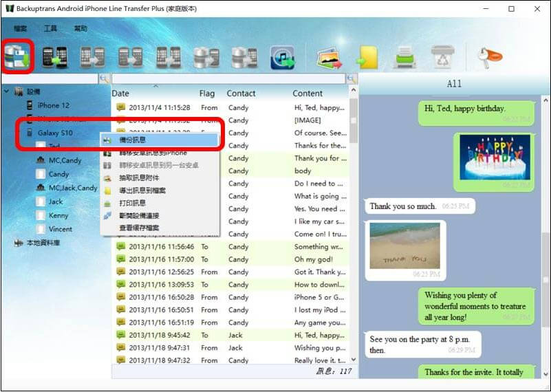
Task: Click the 'All' chat panel header
Action: tap(454, 84)
